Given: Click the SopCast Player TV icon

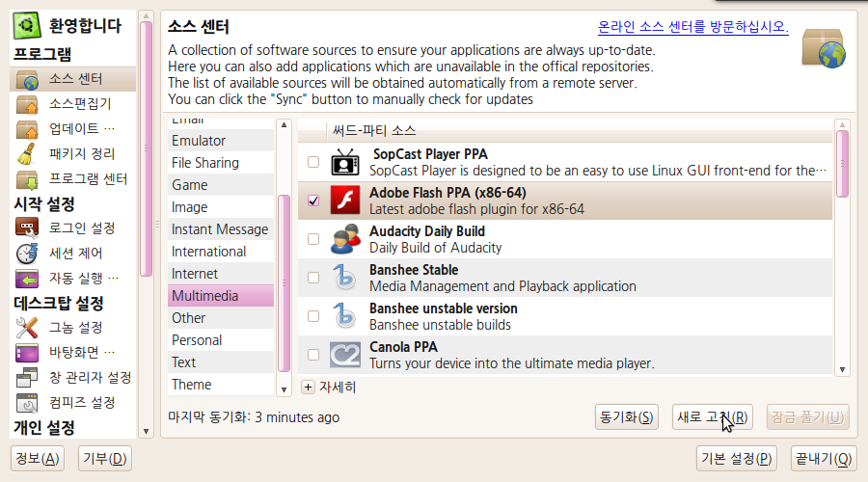Looking at the screenshot, I should click(x=345, y=162).
